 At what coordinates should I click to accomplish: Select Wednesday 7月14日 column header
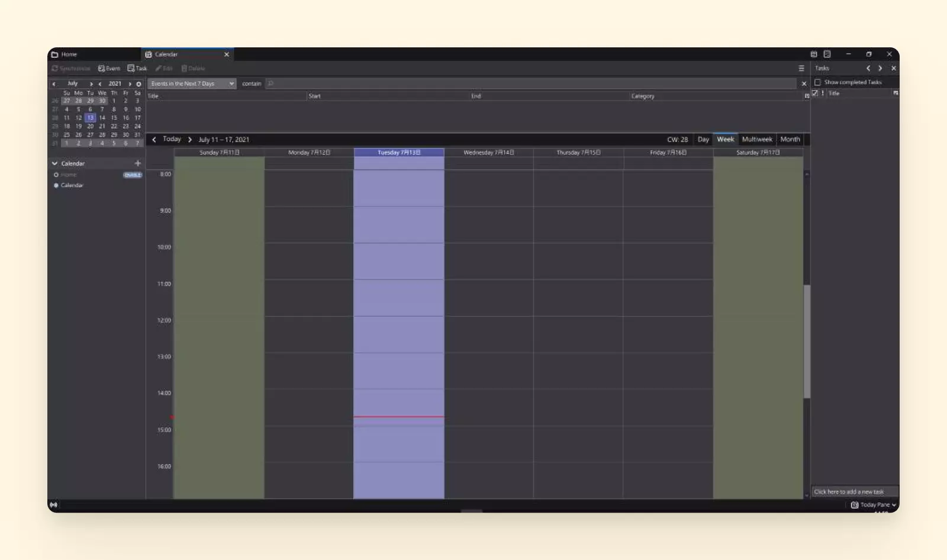pyautogui.click(x=489, y=153)
